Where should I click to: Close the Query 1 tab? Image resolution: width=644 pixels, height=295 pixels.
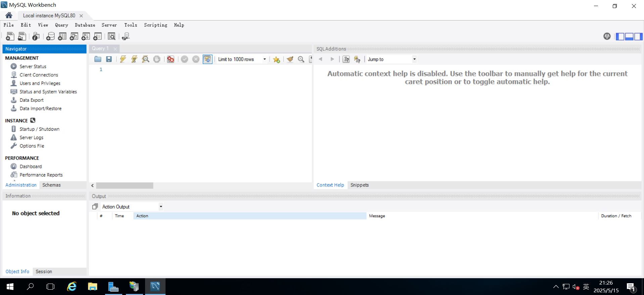[x=115, y=49]
